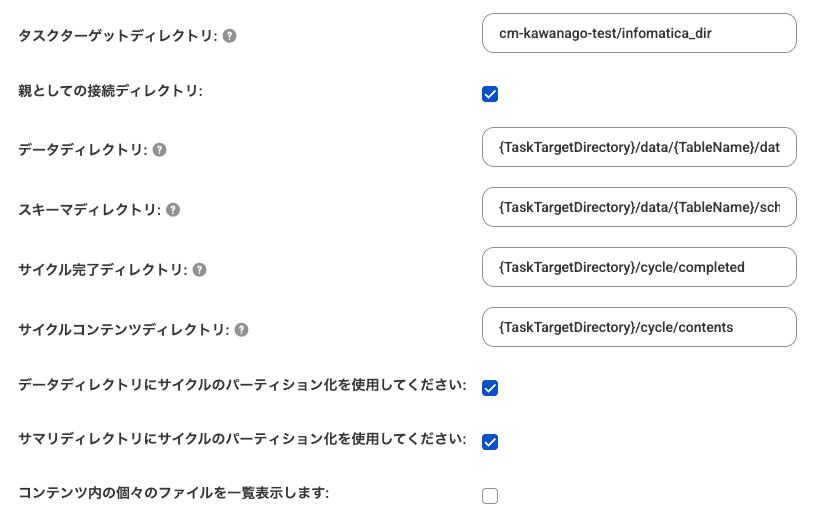Click the cycle/contents directory field
818x528 pixels.
point(639,327)
